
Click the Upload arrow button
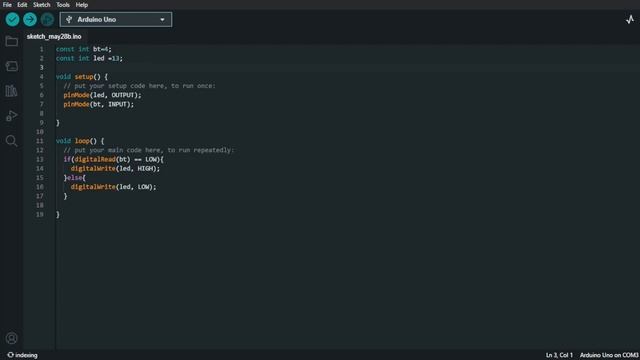(x=30, y=19)
